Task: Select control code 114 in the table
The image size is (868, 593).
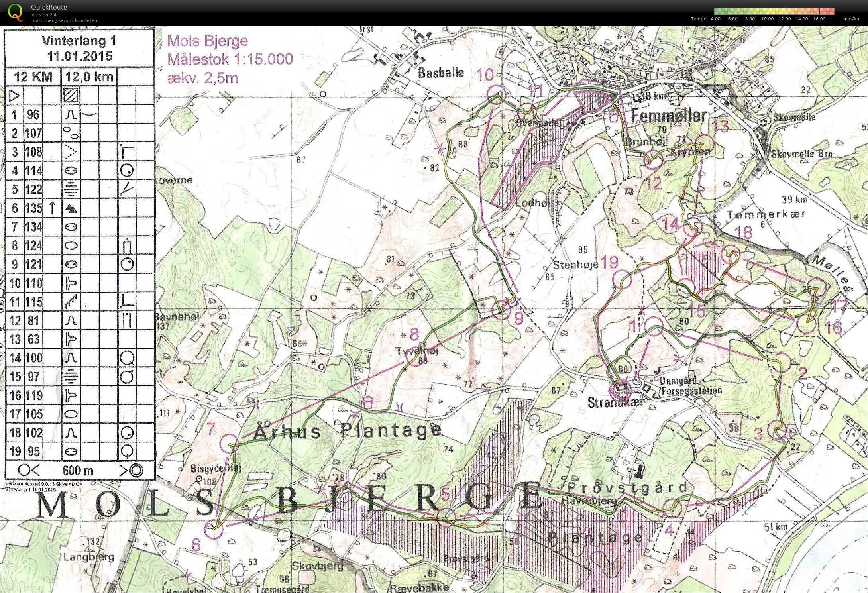Action: [33, 171]
